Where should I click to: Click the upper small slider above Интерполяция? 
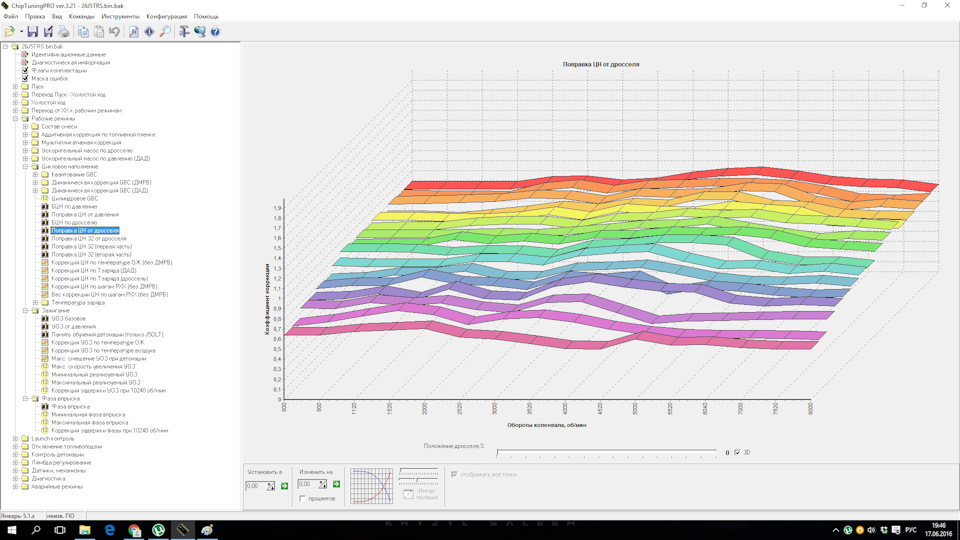tap(419, 471)
